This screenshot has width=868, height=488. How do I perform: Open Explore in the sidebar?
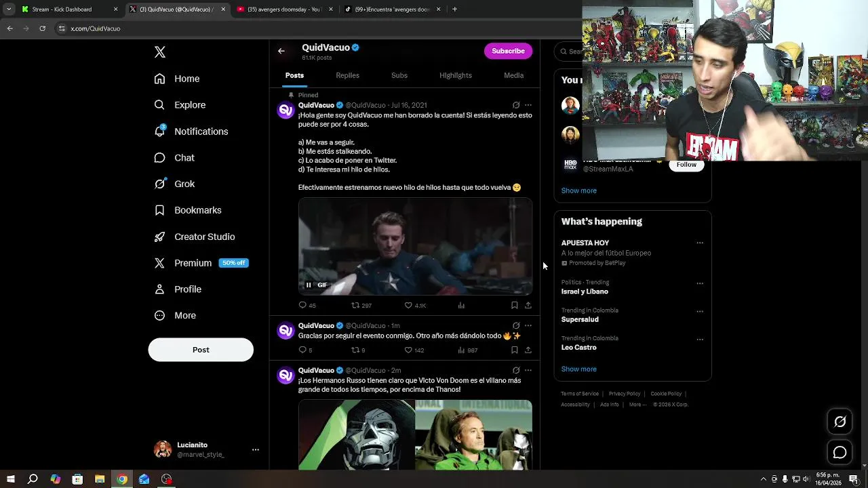(x=180, y=105)
